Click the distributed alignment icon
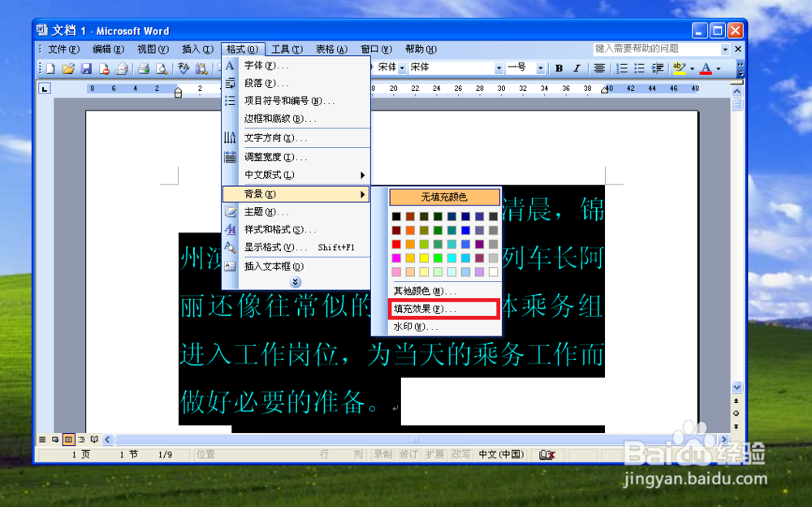Viewport: 812px width, 507px height. pos(599,68)
